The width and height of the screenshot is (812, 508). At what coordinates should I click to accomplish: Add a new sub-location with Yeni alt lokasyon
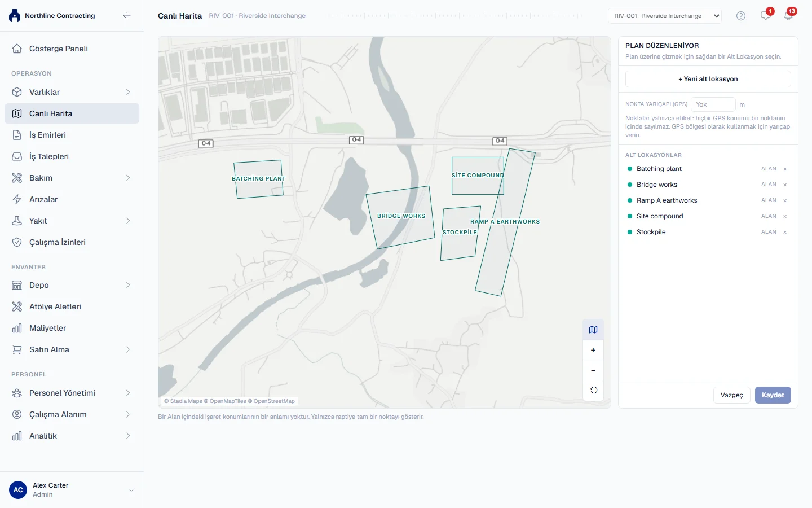tap(708, 79)
